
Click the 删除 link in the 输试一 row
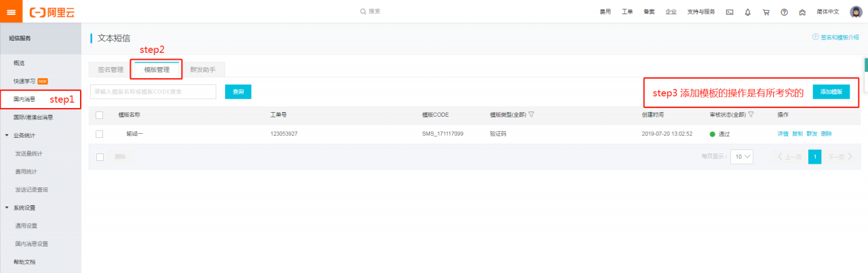click(x=826, y=134)
